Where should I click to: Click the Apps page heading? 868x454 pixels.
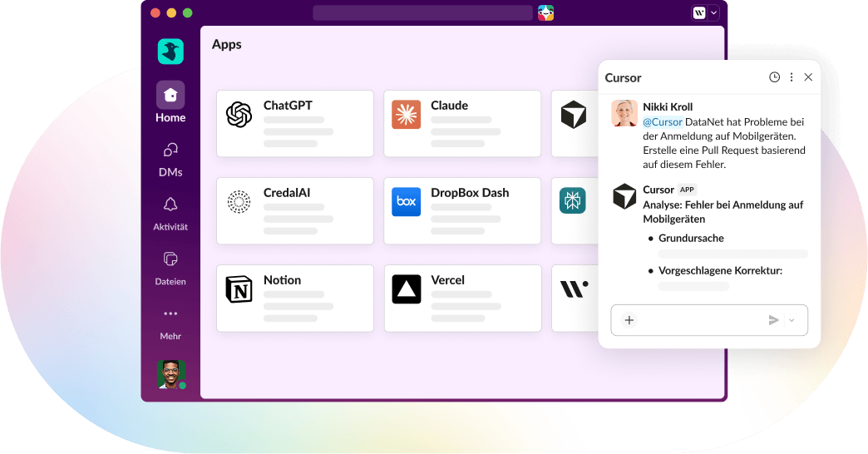(x=227, y=44)
